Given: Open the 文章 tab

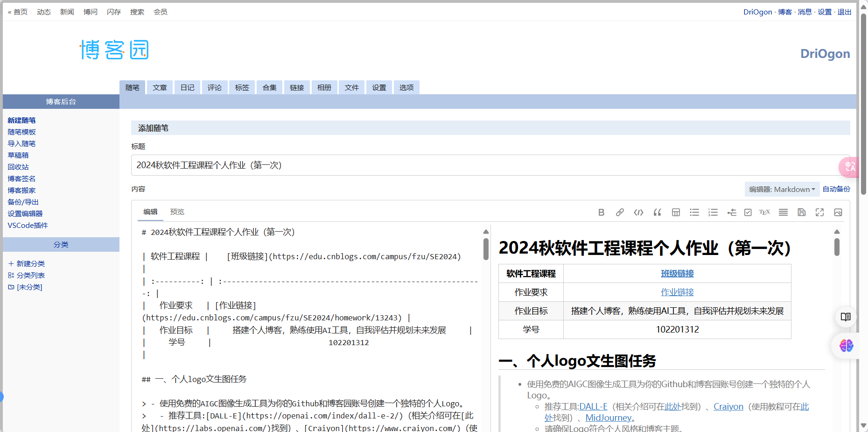Looking at the screenshot, I should [160, 87].
